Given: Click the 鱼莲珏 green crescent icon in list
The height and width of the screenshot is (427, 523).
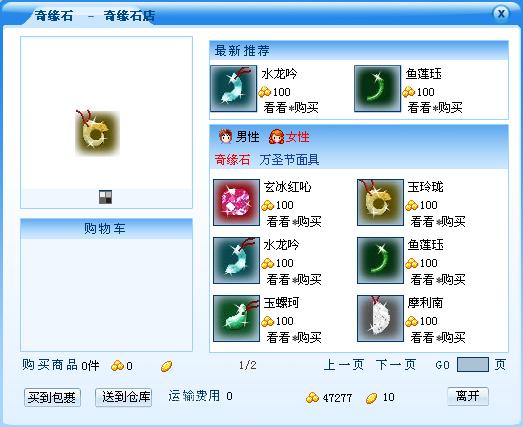Looking at the screenshot, I should [x=380, y=261].
